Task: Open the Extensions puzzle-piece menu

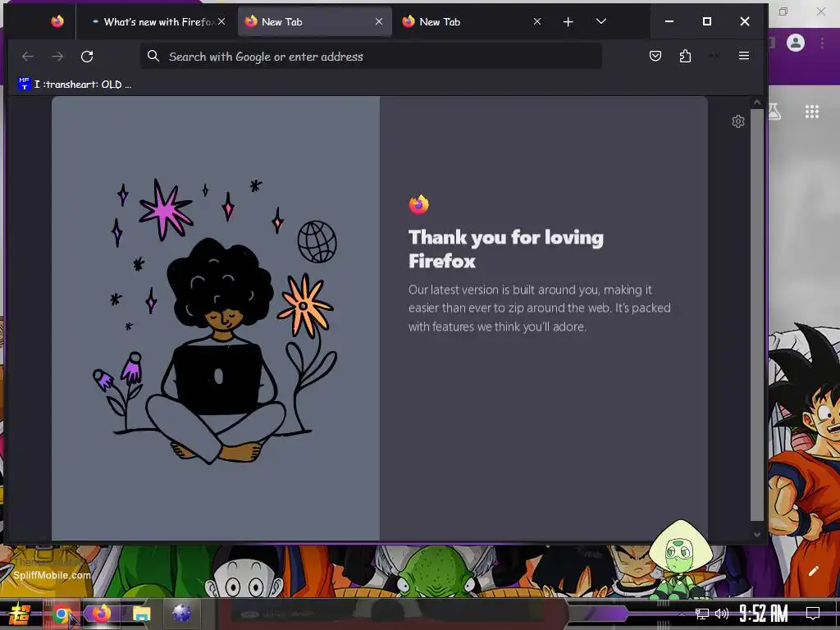Action: (685, 56)
